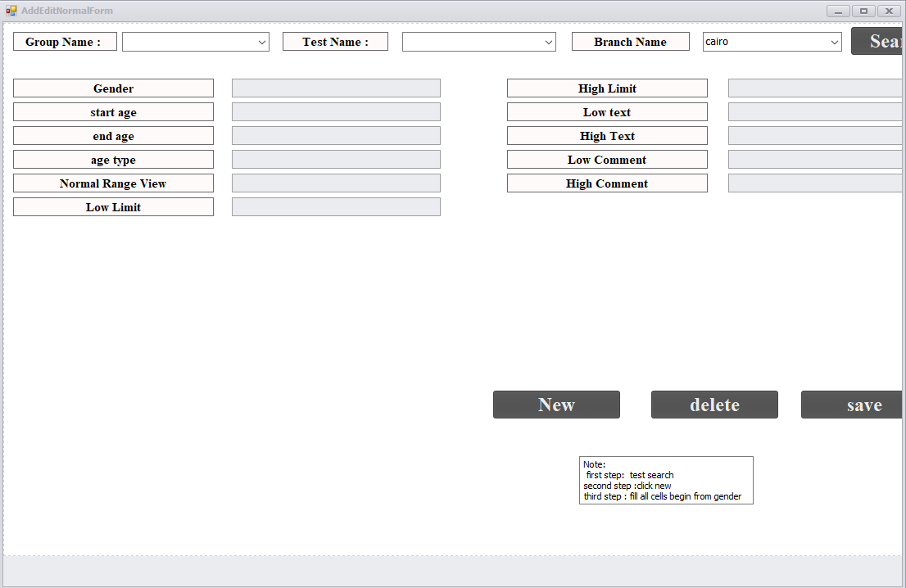Viewport: 906px width, 588px height.
Task: Focus the Normal Range View field
Action: point(336,183)
